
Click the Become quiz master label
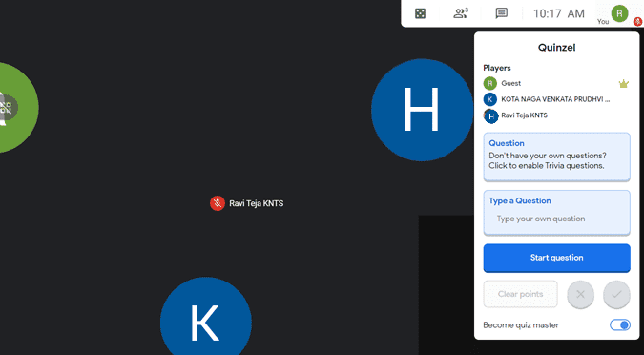(521, 325)
